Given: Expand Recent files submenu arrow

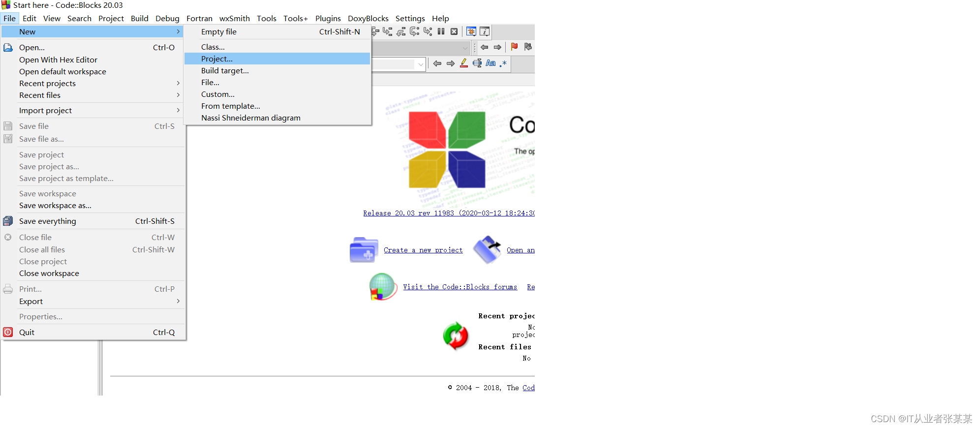Looking at the screenshot, I should [x=178, y=95].
